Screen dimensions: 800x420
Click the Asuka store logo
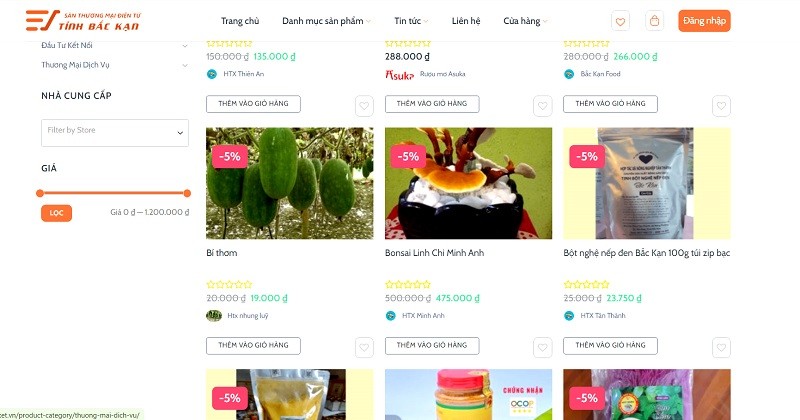coord(400,74)
